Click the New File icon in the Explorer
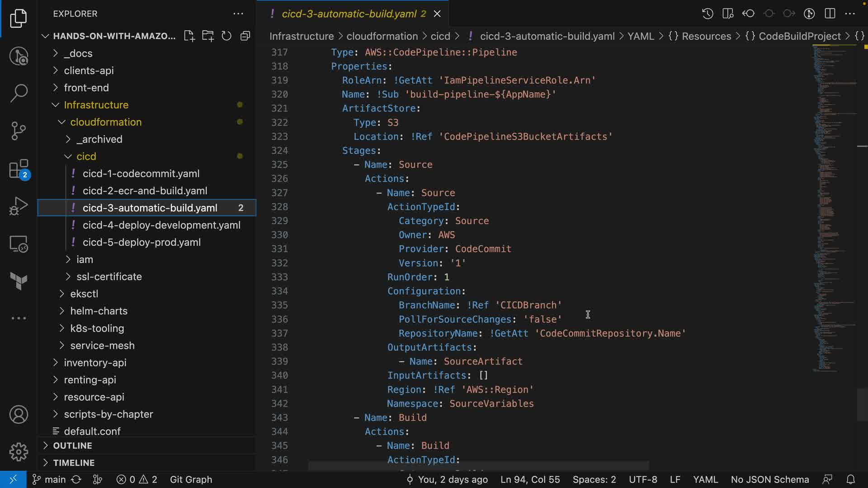The width and height of the screenshot is (868, 488). point(189,36)
